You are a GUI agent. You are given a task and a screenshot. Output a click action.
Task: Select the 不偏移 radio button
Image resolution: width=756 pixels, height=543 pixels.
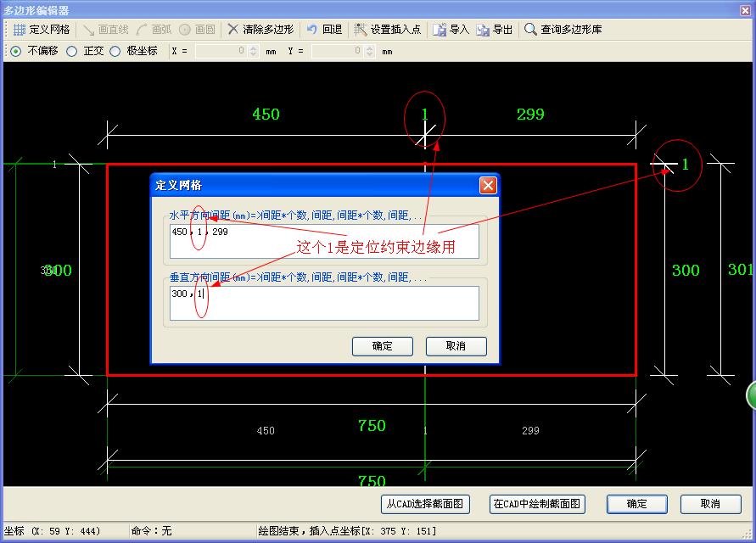coord(16,51)
